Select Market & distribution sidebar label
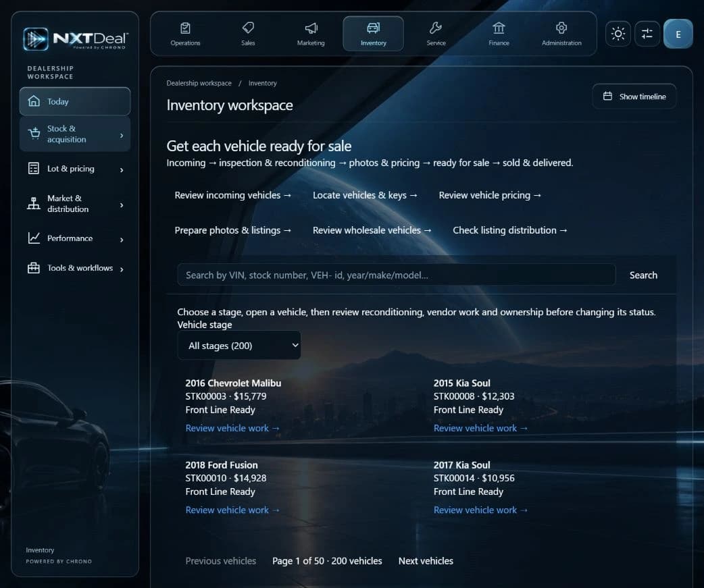This screenshot has width=704, height=588. pos(68,204)
